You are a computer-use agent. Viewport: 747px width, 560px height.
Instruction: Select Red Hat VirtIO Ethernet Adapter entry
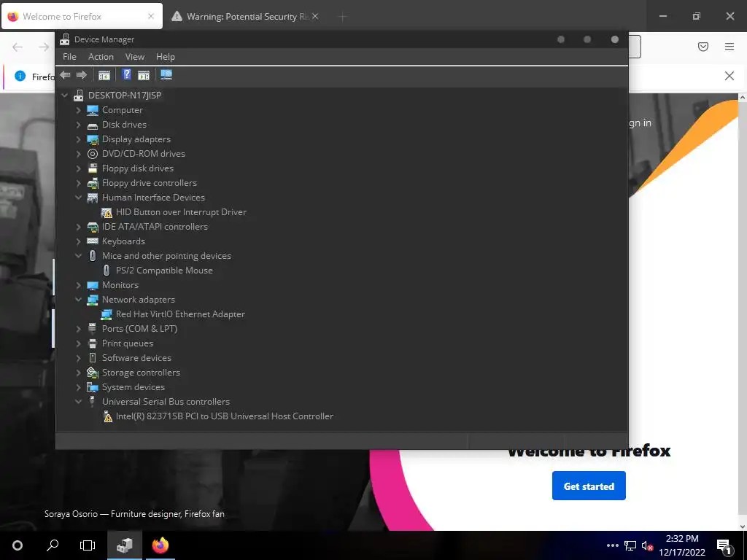180,314
